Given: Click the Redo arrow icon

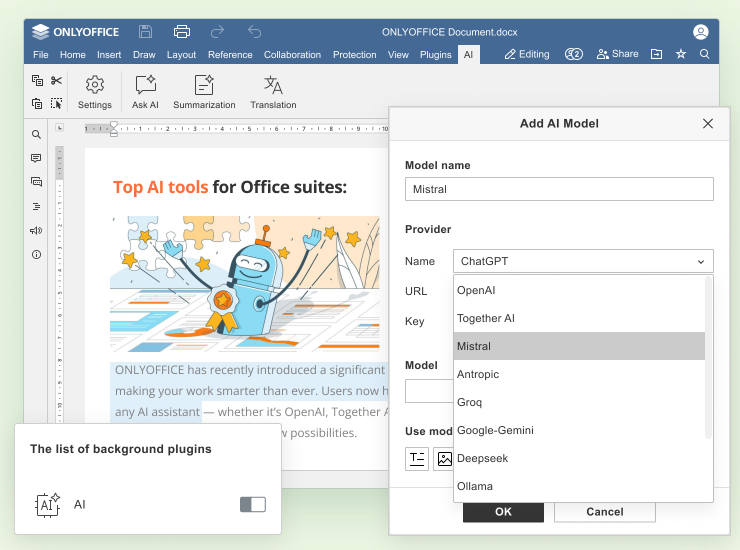Looking at the screenshot, I should pos(217,32).
